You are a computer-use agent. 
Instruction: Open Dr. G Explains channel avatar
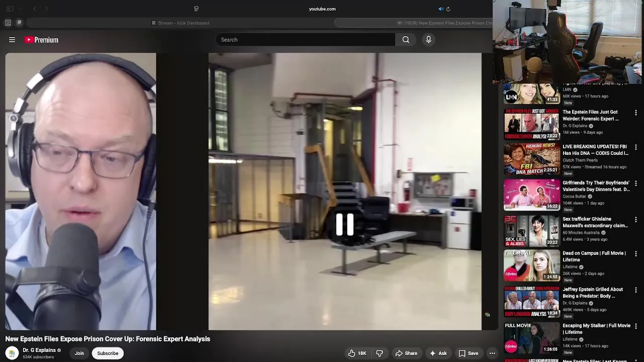(x=12, y=353)
